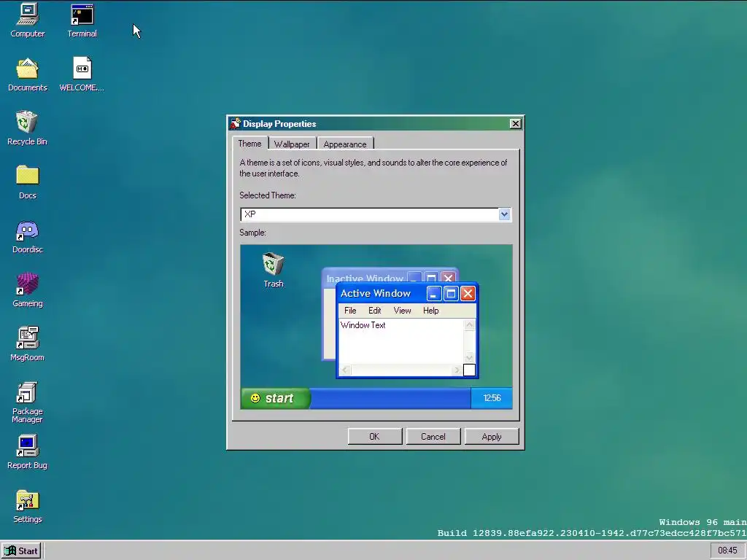Viewport: 747px width, 560px height.
Task: Click the sample vertical scrollbar down arrow
Action: (x=469, y=357)
